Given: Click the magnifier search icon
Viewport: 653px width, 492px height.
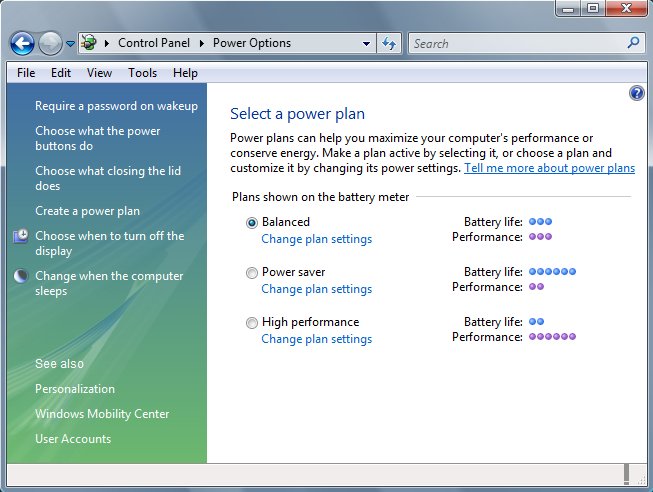Looking at the screenshot, I should (x=633, y=42).
